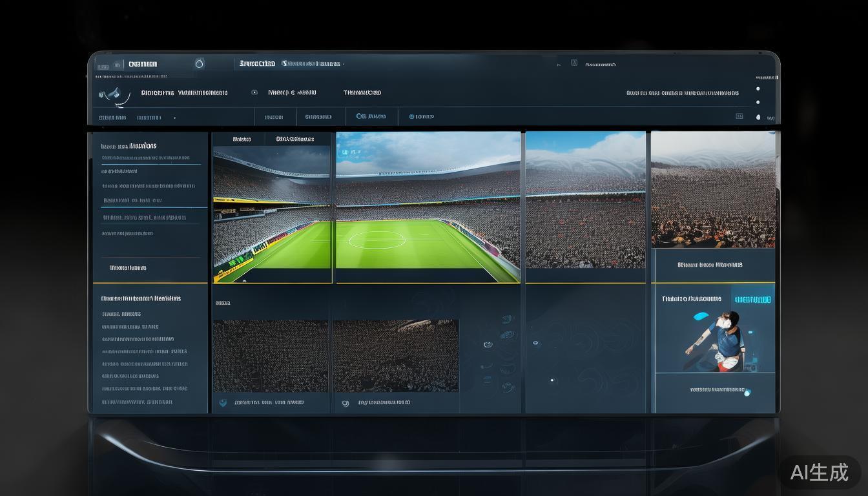Click the small oval icon right of the crowd thumbnails
The image size is (868, 496).
coord(488,344)
